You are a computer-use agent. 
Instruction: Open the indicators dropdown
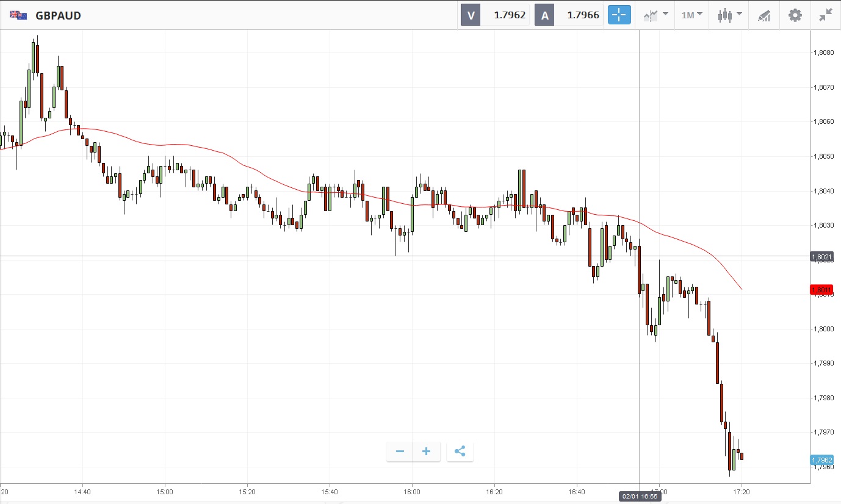pyautogui.click(x=655, y=15)
